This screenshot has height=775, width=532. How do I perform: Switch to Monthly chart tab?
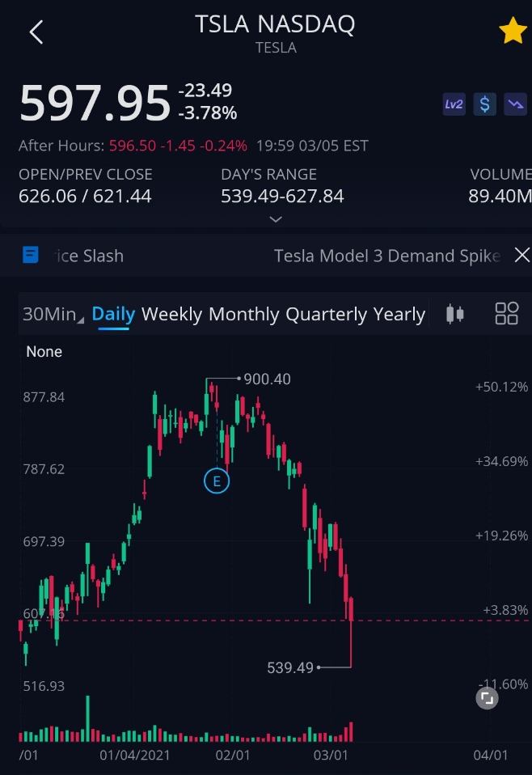(x=244, y=315)
